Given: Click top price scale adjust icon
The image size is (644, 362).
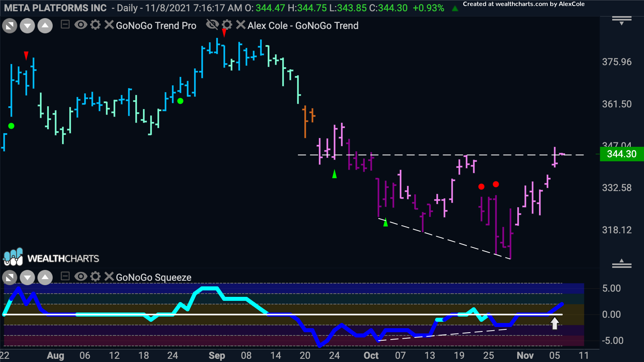Looking at the screenshot, I should pyautogui.click(x=622, y=21).
